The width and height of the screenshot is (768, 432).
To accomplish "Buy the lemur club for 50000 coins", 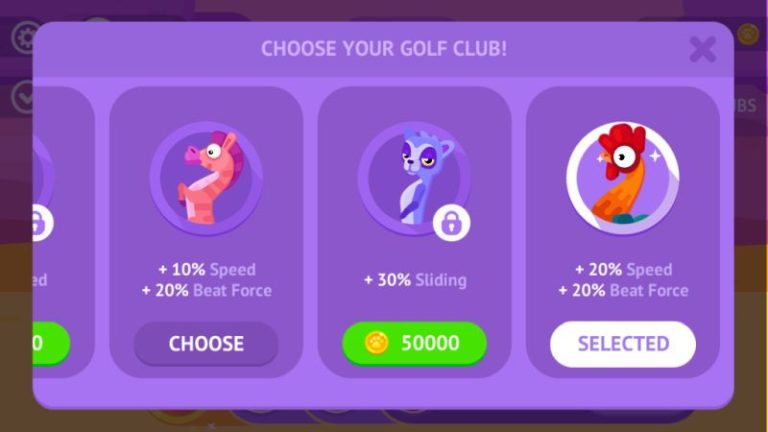I will tap(414, 343).
